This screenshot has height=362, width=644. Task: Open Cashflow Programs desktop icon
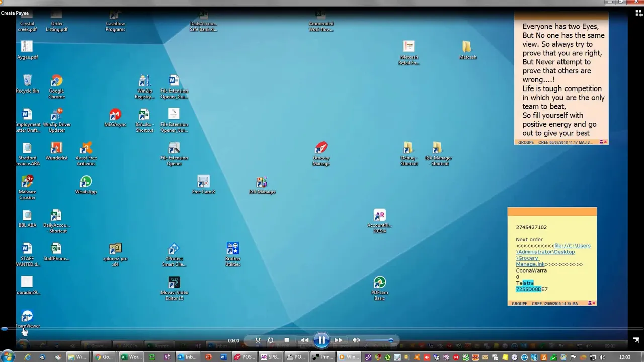pyautogui.click(x=115, y=20)
